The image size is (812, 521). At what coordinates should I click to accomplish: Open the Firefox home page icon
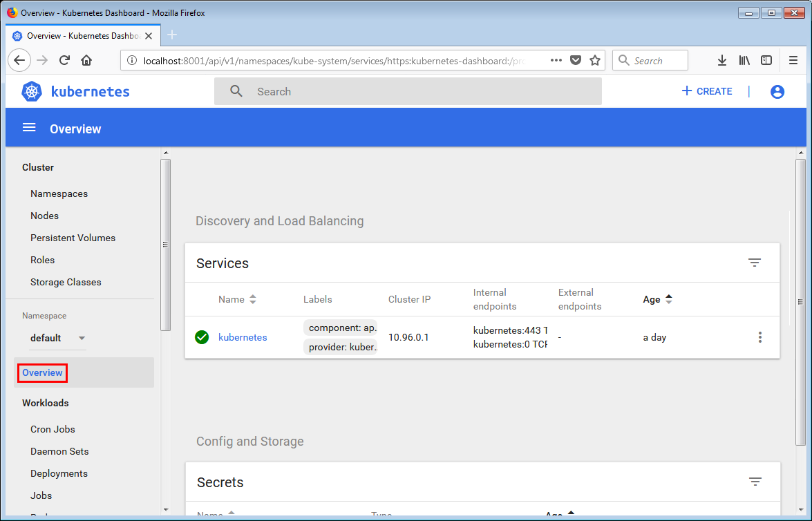(x=86, y=61)
